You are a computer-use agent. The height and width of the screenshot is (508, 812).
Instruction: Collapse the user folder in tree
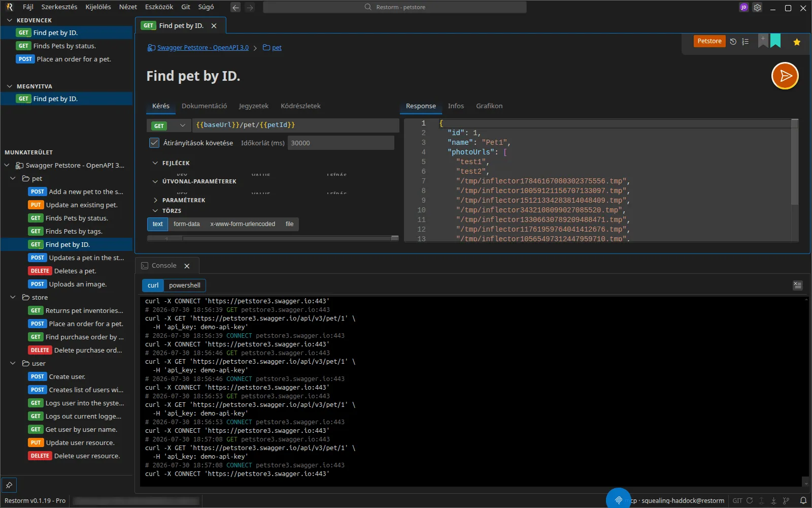pos(13,364)
